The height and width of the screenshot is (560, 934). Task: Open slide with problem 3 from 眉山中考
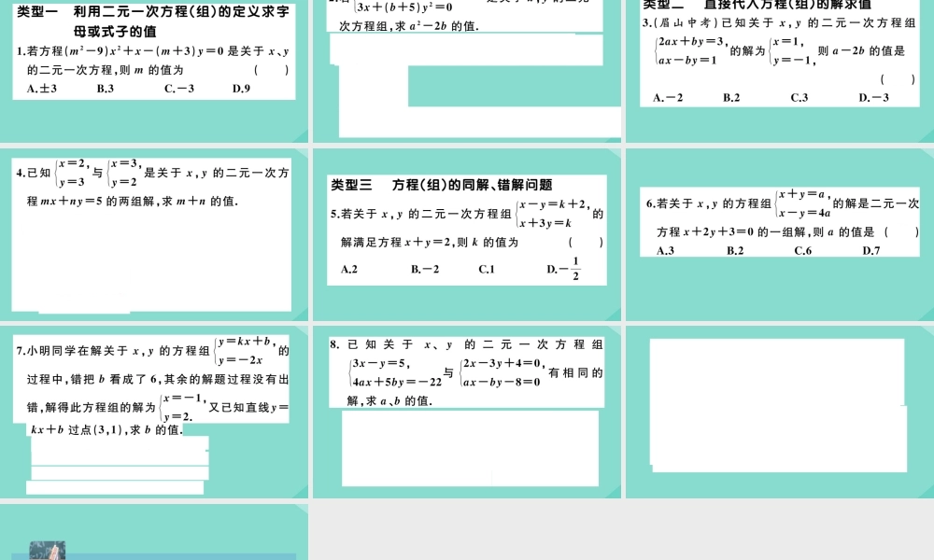780,71
